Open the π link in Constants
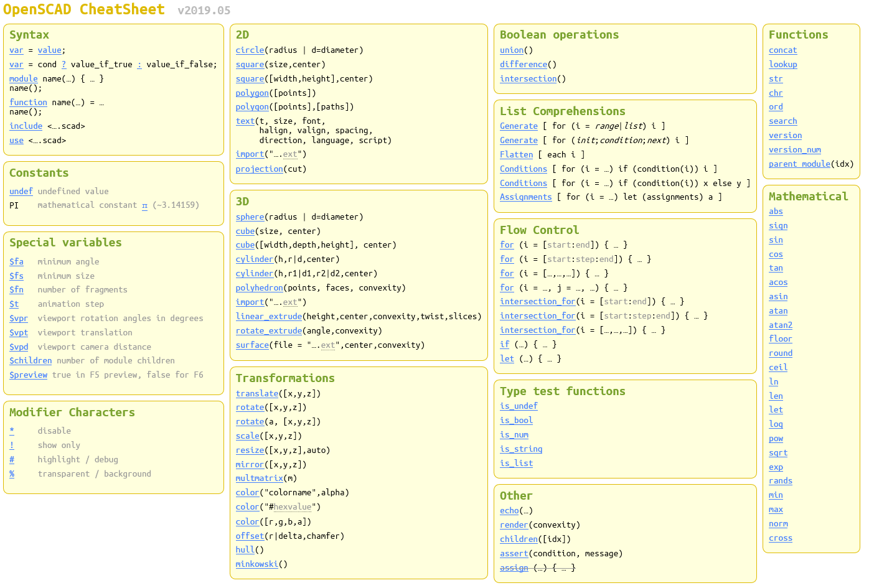This screenshot has height=588, width=869. (144, 205)
